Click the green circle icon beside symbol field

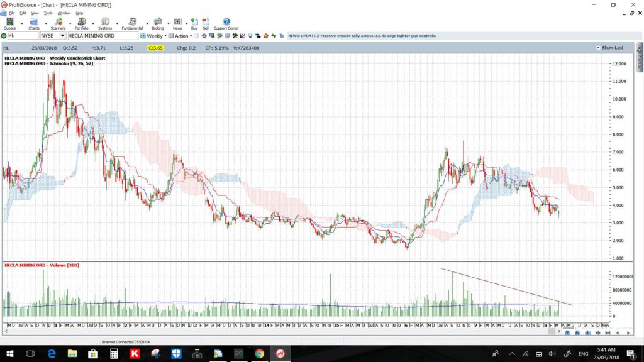coord(4,36)
